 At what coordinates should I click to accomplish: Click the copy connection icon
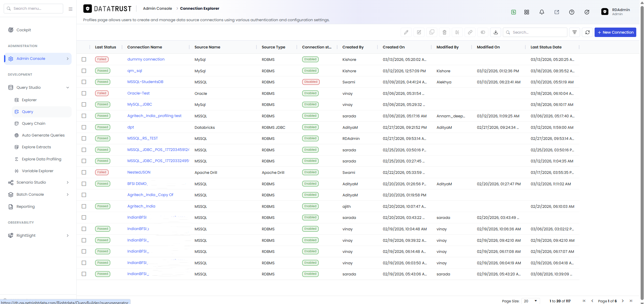pos(432,32)
